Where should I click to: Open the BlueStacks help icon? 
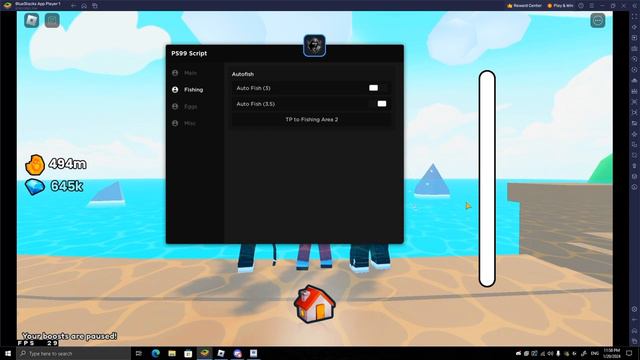click(581, 6)
